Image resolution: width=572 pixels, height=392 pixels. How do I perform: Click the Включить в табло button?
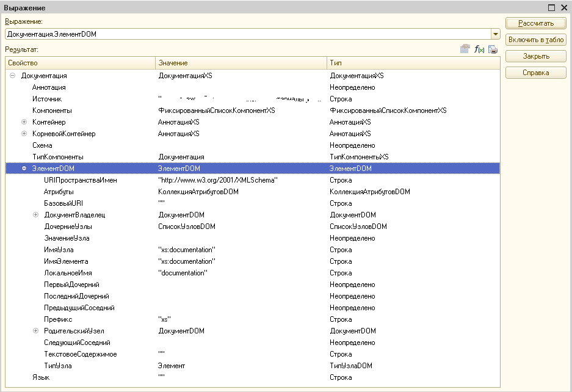pyautogui.click(x=536, y=40)
